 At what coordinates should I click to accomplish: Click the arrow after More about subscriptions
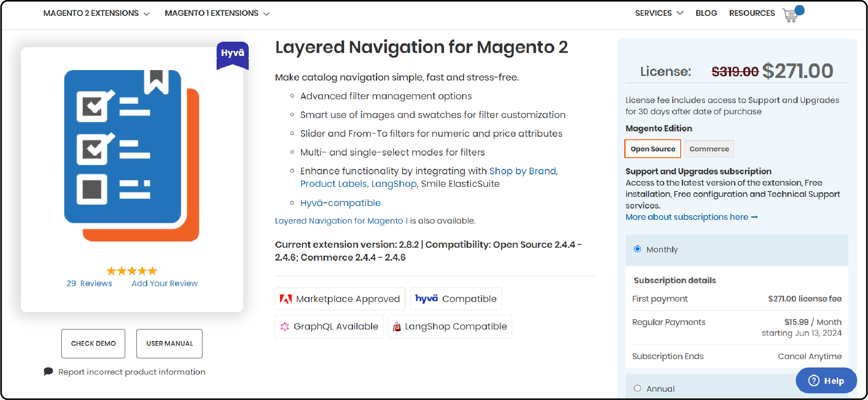click(754, 217)
